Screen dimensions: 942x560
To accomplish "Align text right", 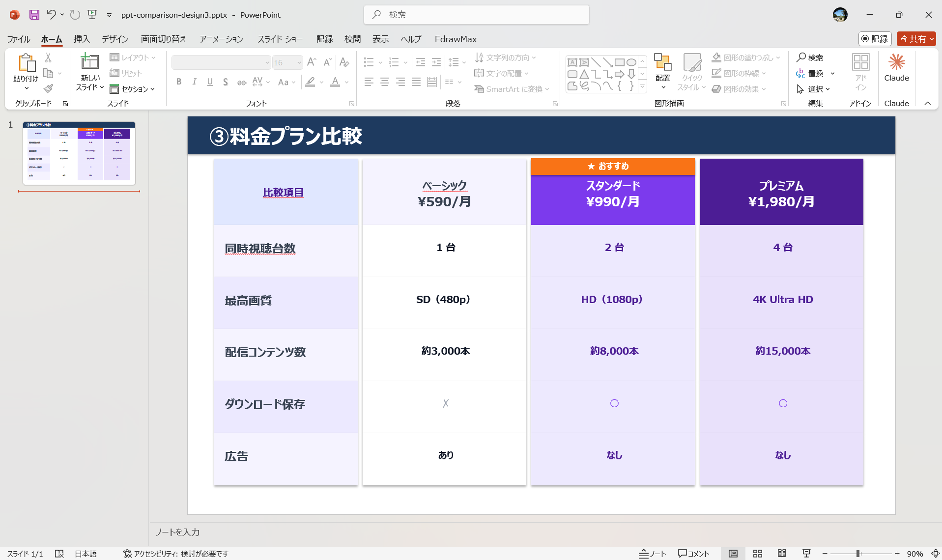I will click(x=400, y=82).
